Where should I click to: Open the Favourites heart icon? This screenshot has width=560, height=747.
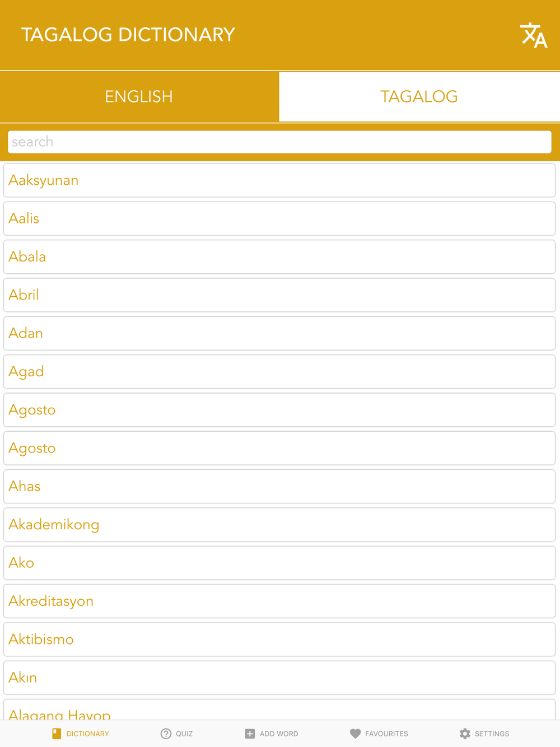(x=355, y=734)
